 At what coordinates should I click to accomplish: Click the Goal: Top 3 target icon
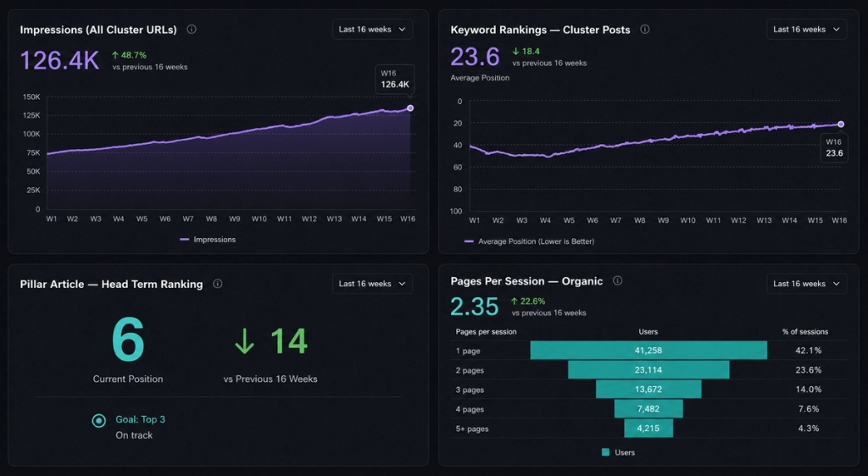tap(98, 421)
